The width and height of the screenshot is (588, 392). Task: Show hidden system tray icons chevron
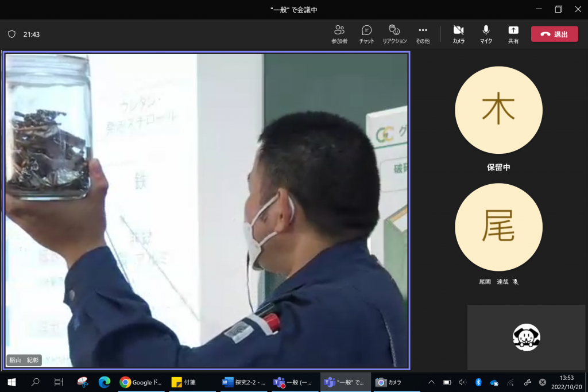[432, 382]
